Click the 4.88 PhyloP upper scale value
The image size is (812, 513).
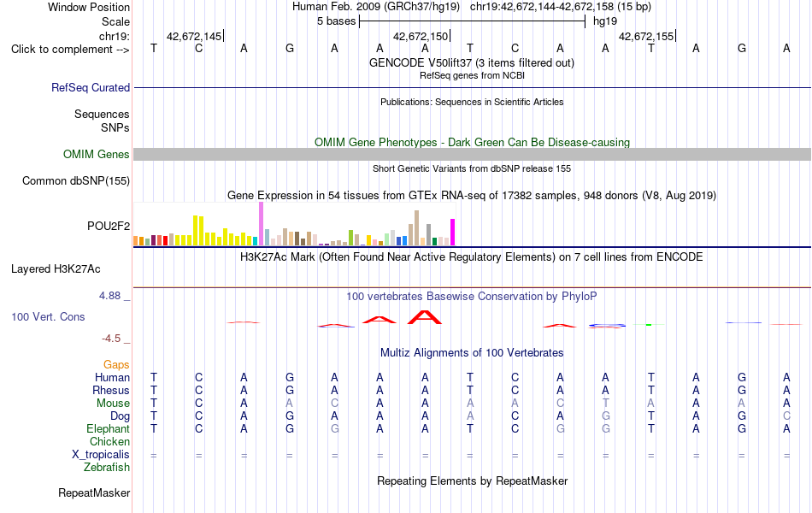(109, 296)
